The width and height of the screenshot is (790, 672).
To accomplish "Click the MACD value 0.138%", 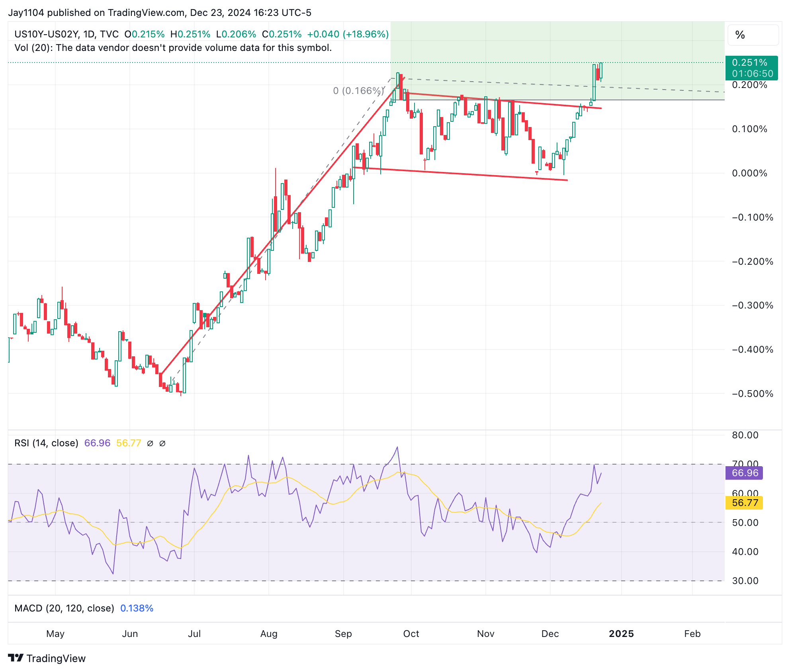I will point(137,608).
